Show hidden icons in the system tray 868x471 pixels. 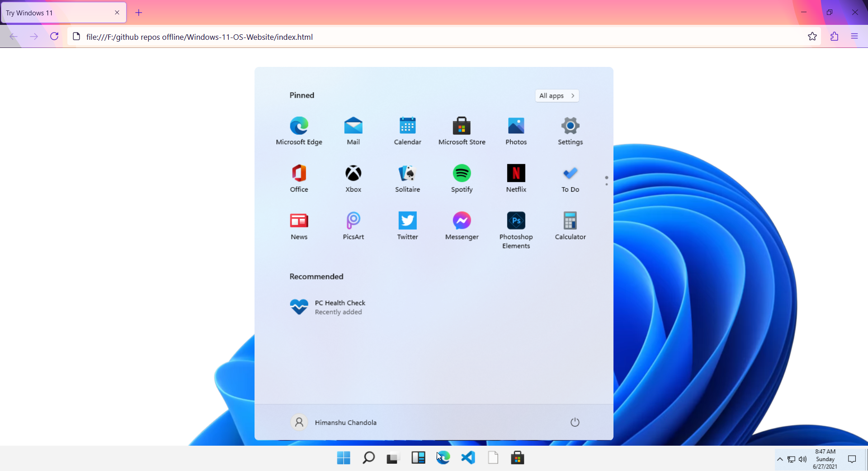[x=780, y=459]
